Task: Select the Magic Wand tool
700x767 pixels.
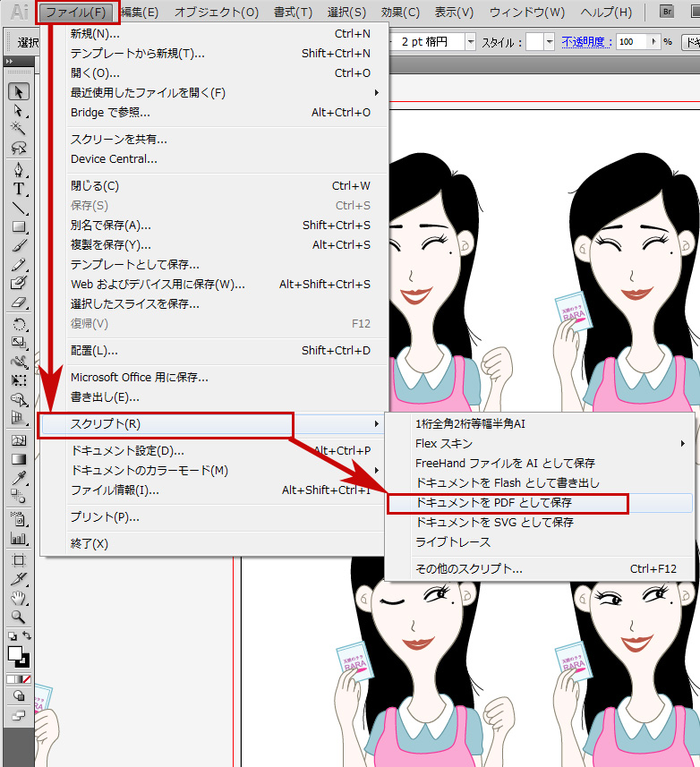Action: 19,129
